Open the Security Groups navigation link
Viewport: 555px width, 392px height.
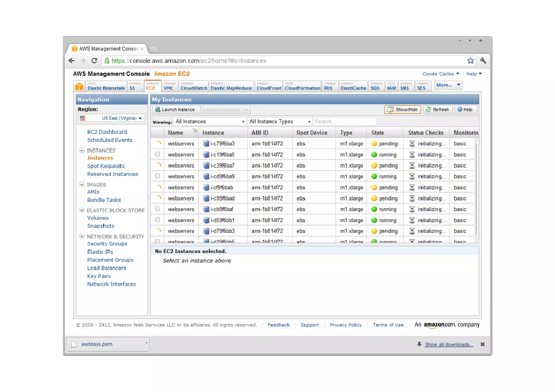(x=107, y=244)
